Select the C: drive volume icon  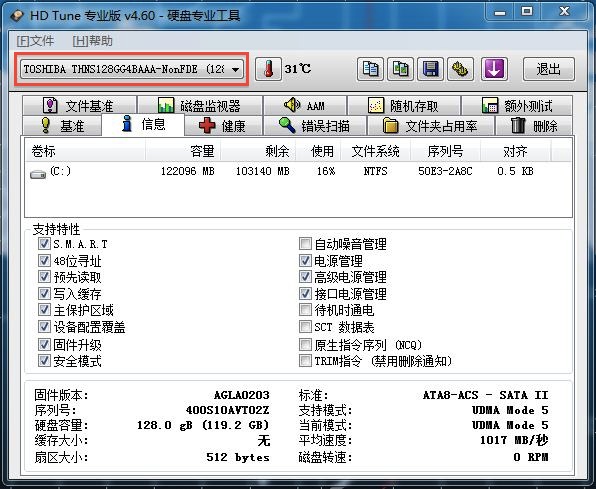38,174
